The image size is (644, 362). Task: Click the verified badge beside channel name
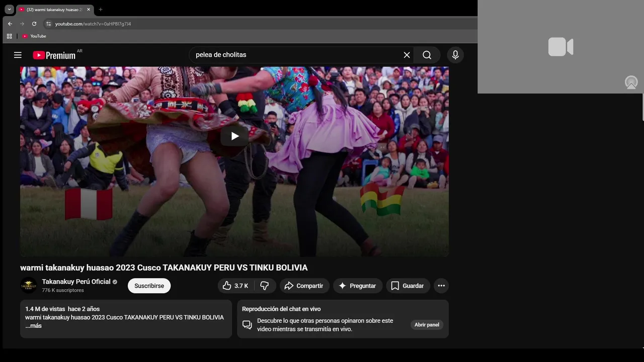point(115,282)
